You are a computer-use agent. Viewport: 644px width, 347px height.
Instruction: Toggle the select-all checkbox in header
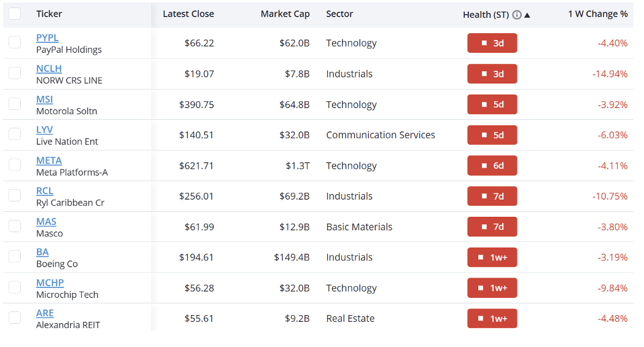(x=15, y=14)
